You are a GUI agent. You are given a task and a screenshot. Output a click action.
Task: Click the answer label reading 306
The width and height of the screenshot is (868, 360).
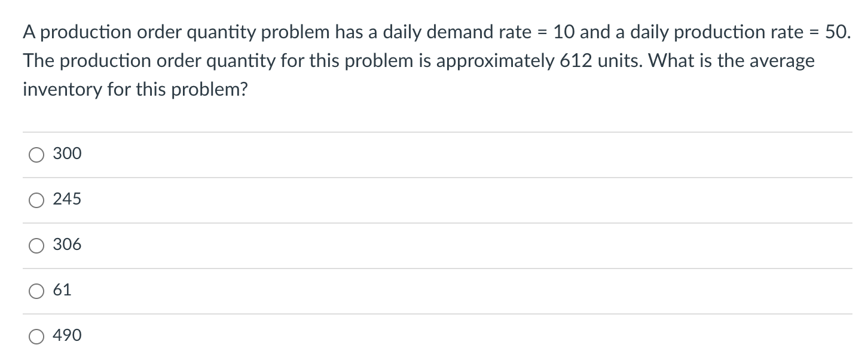click(66, 245)
